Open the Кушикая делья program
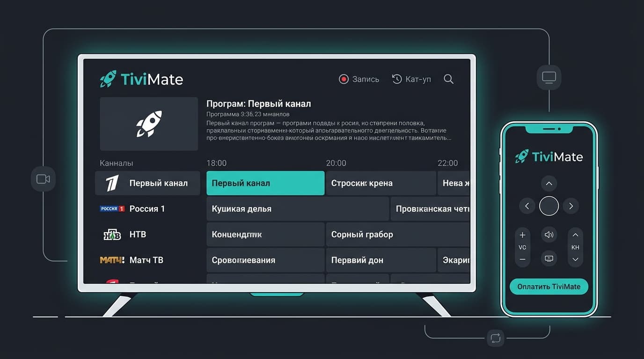Image resolution: width=644 pixels, height=359 pixels. click(298, 208)
